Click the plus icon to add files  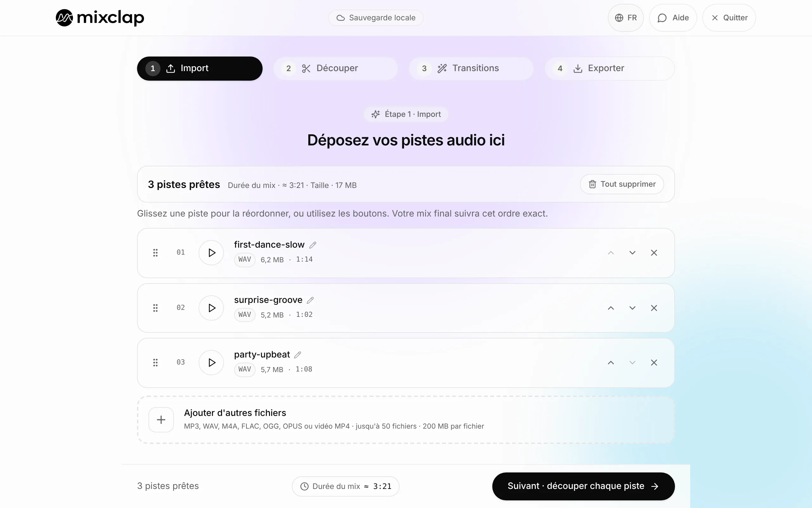pos(161,420)
